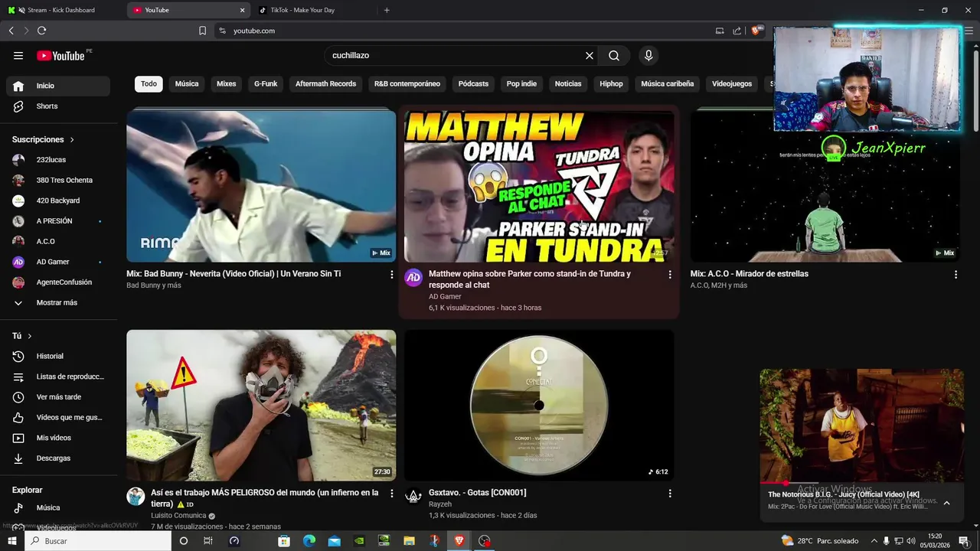
Task: Open Listas de reproducción in the sidebar
Action: (x=58, y=377)
